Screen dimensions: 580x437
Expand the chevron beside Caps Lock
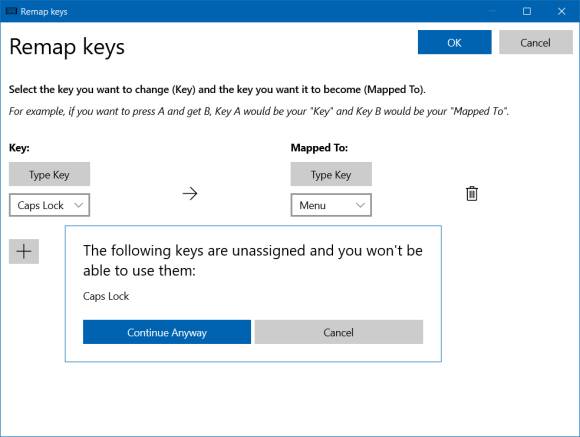coord(78,205)
